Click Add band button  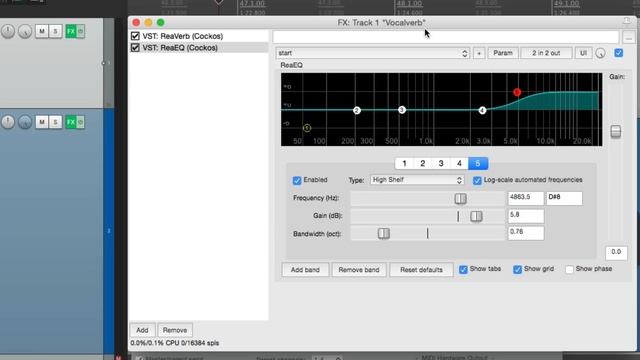tap(305, 270)
